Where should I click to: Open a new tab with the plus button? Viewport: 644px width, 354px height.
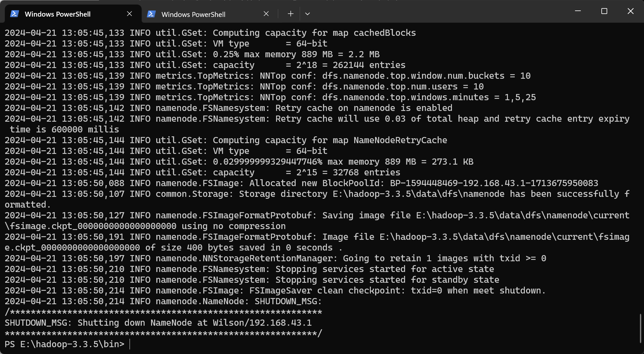tap(290, 14)
